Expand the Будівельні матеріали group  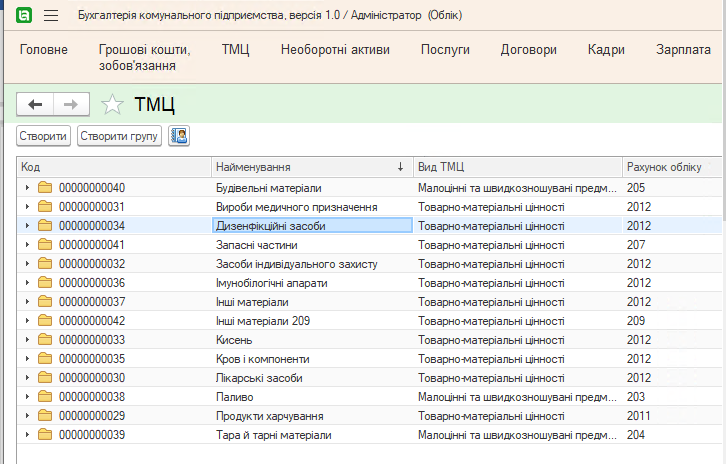point(27,188)
